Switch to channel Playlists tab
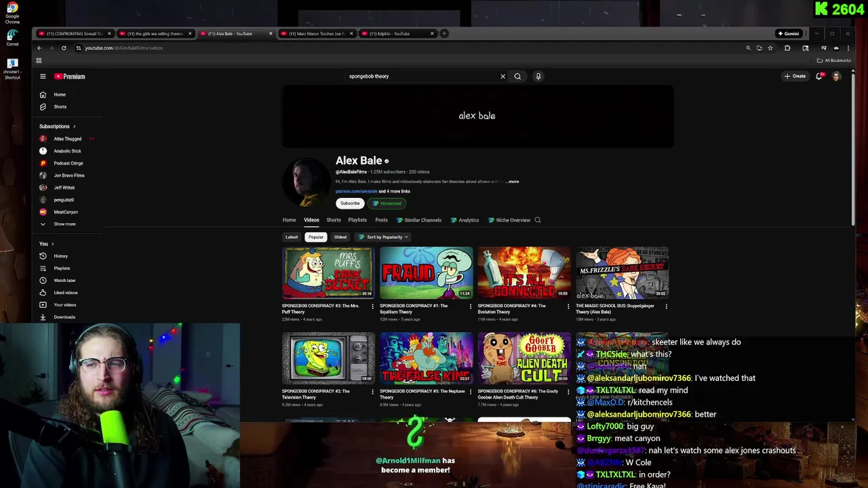 coord(357,220)
